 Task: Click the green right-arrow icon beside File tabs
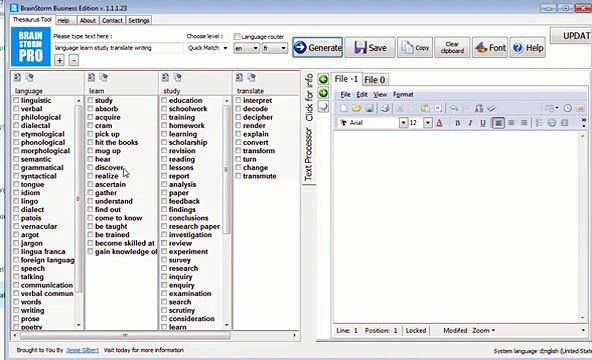coord(323,93)
